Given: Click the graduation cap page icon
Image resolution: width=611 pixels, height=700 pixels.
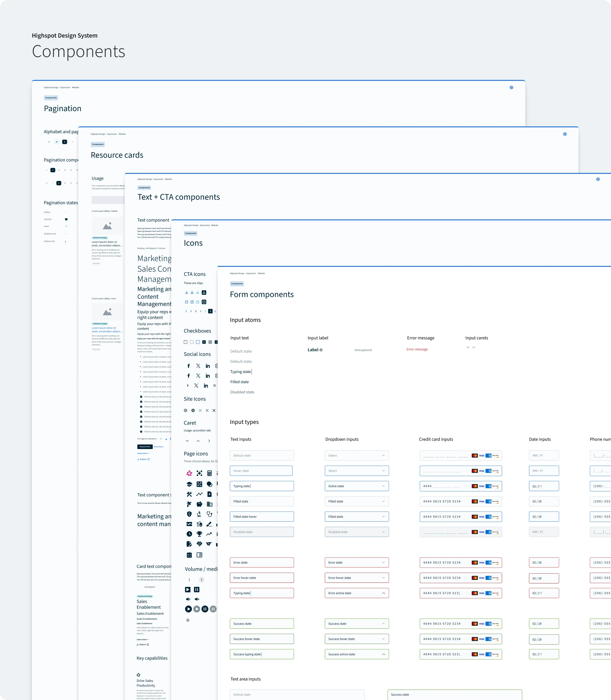Looking at the screenshot, I should pyautogui.click(x=189, y=484).
